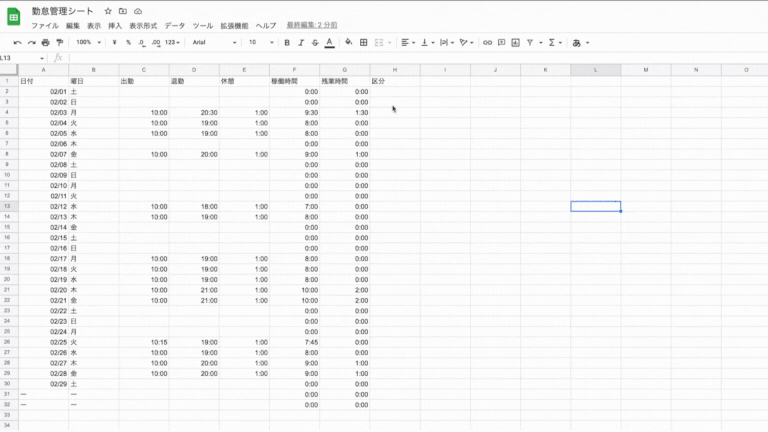Image resolution: width=768 pixels, height=432 pixels.
Task: Toggle strikethrough formatting
Action: (315, 43)
